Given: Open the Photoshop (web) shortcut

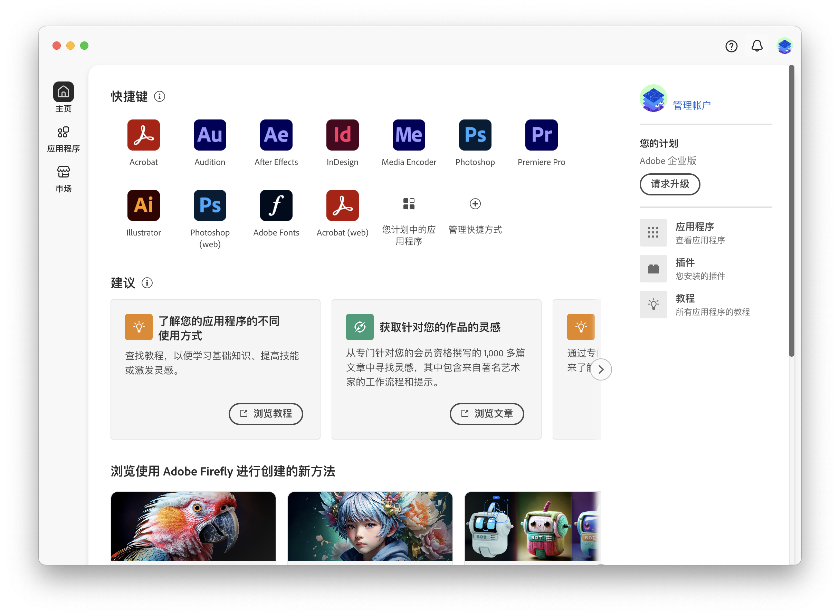Looking at the screenshot, I should click(x=210, y=205).
